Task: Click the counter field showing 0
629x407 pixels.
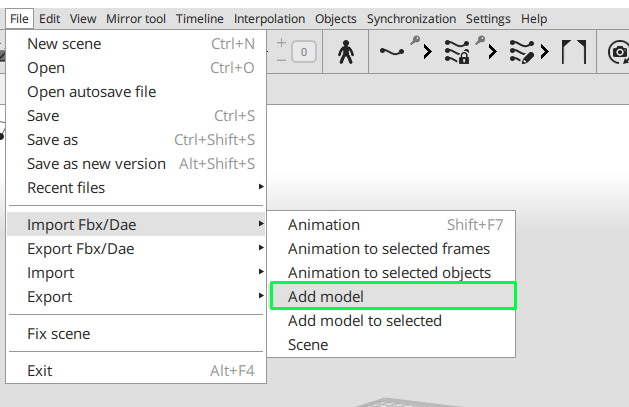Action: pyautogui.click(x=304, y=52)
